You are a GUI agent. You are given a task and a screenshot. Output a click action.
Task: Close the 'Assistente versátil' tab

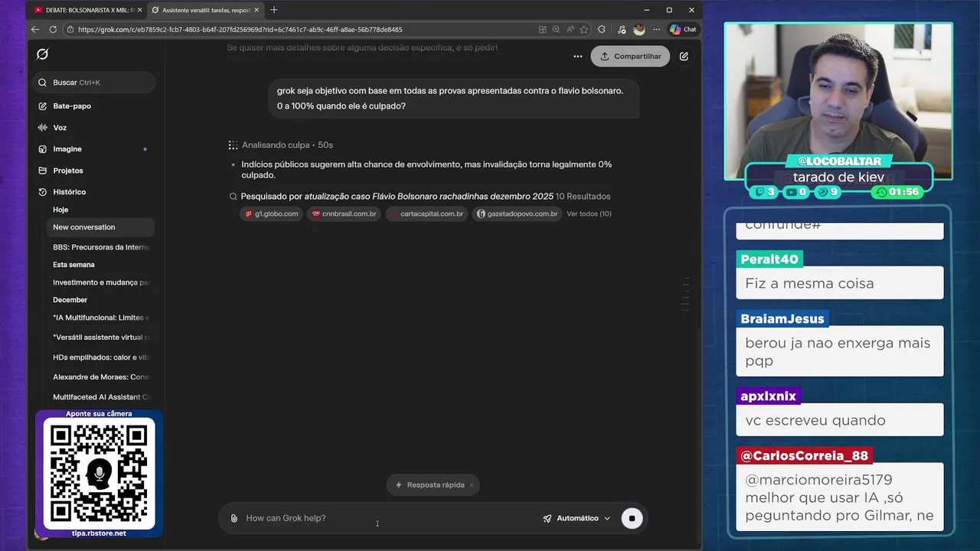pyautogui.click(x=256, y=10)
